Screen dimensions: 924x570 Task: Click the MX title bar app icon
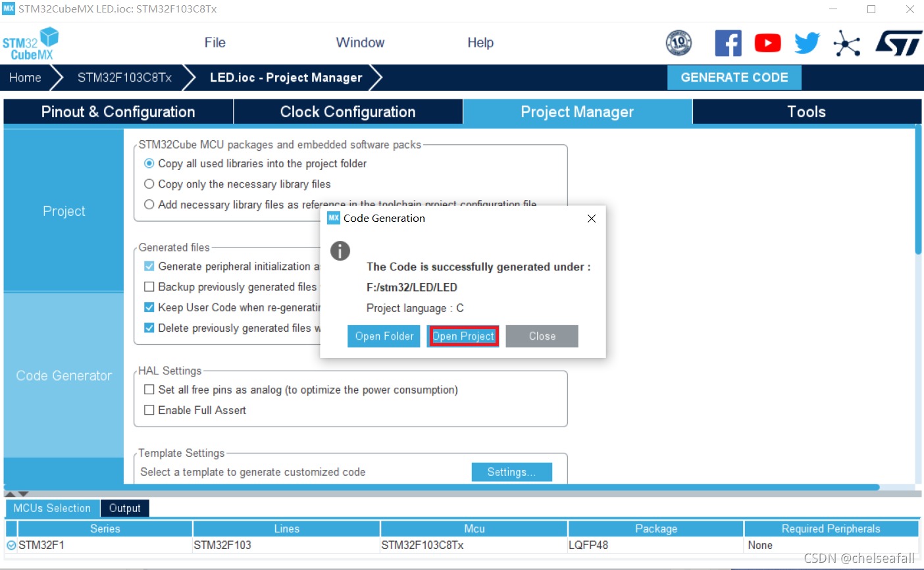pos(9,9)
